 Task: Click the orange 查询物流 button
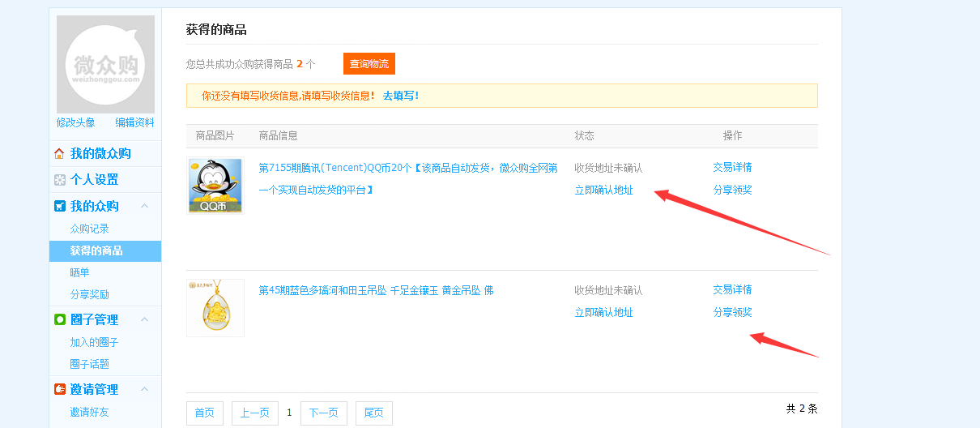click(x=369, y=64)
